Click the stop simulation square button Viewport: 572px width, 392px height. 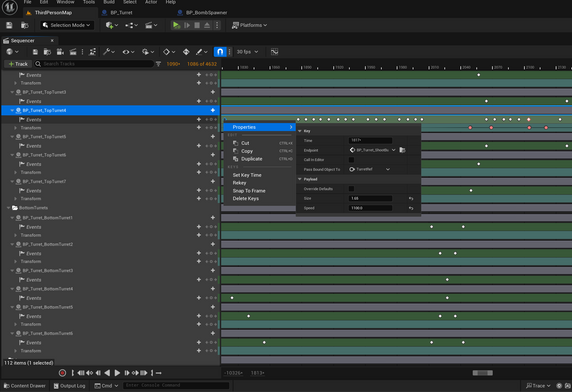tap(197, 25)
